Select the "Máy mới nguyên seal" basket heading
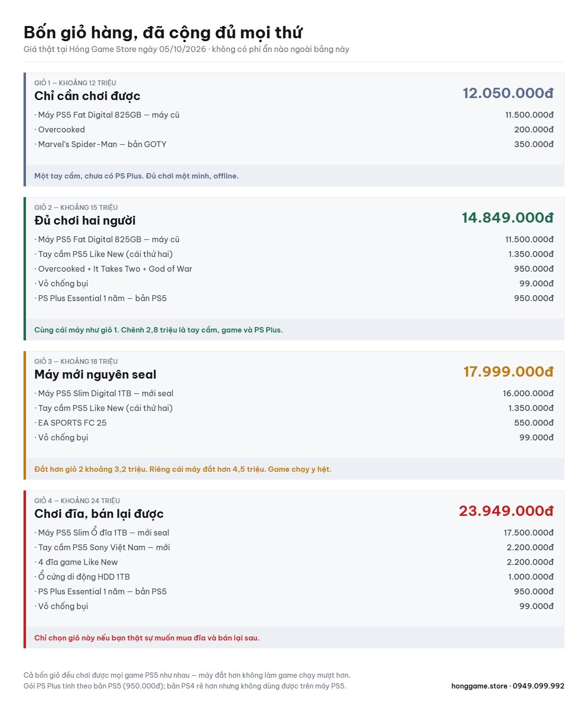588x715 pixels. click(x=95, y=375)
